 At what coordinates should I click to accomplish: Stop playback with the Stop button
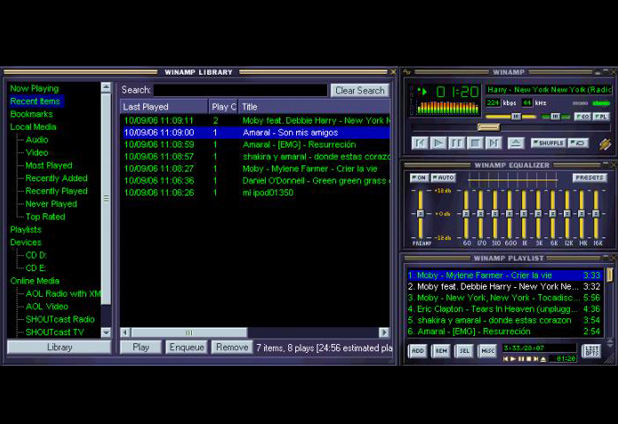click(x=476, y=143)
